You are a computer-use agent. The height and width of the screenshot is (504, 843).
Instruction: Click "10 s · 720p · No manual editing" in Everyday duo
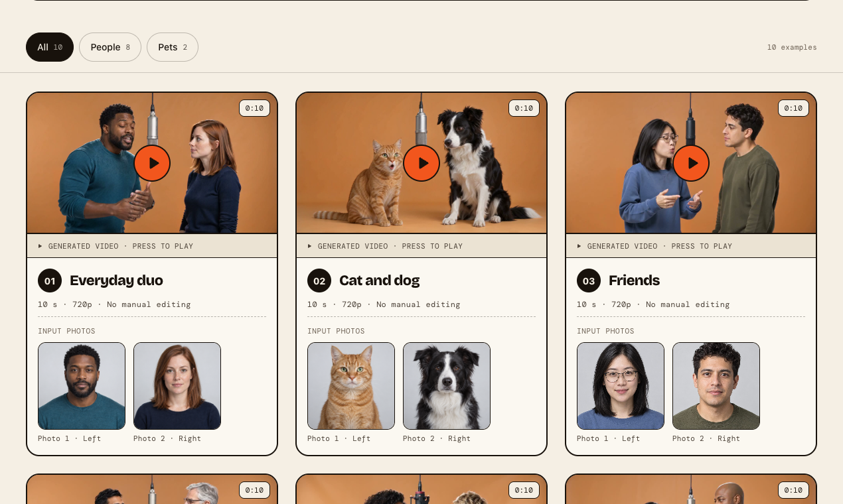(x=114, y=304)
